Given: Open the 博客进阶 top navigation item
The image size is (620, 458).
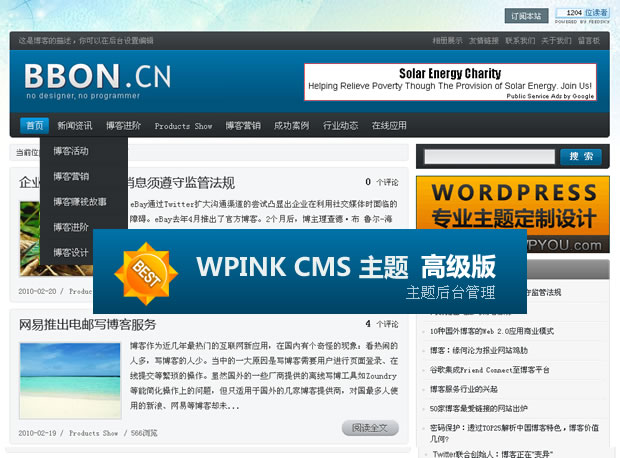Looking at the screenshot, I should click(x=123, y=126).
